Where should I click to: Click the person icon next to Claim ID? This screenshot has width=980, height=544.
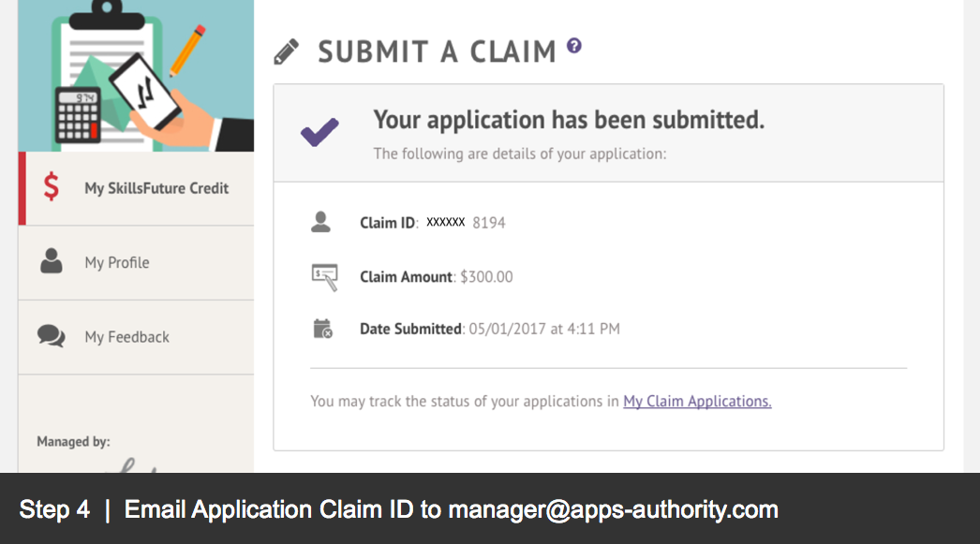320,222
